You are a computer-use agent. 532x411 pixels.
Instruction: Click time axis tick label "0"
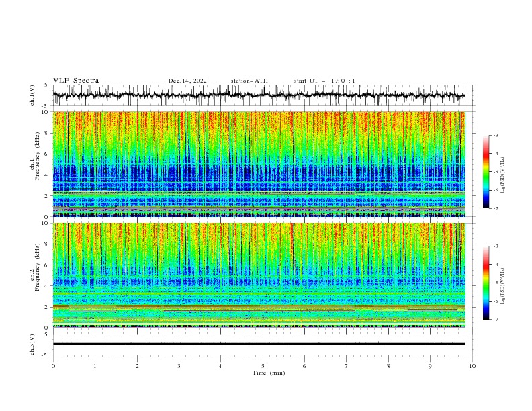pos(53,366)
